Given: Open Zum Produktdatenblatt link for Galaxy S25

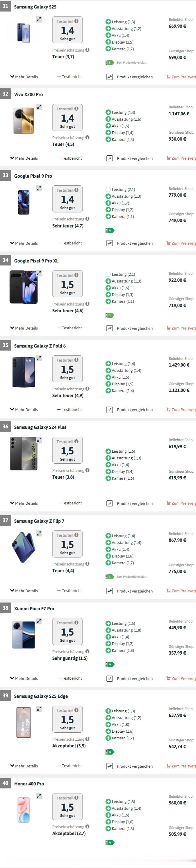Looking at the screenshot, I should (x=131, y=63).
